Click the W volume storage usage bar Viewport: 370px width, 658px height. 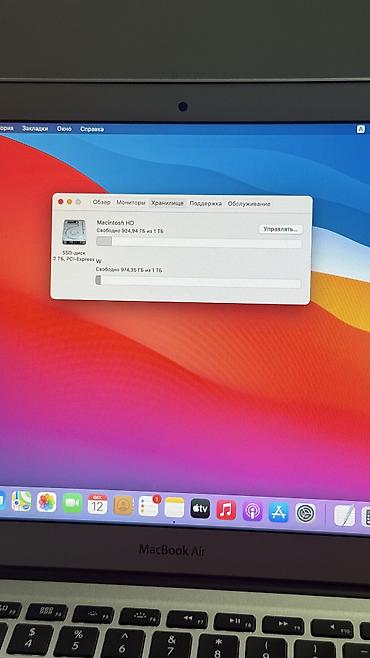point(198,282)
